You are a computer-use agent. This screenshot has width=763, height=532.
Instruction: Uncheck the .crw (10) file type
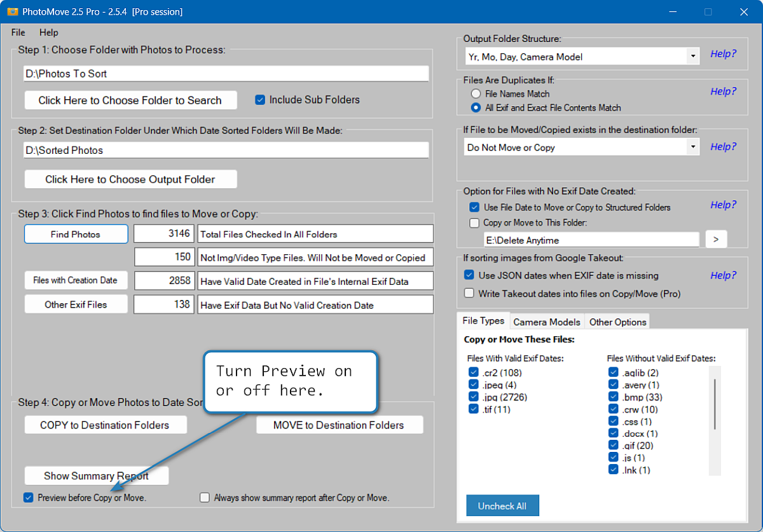coord(614,409)
